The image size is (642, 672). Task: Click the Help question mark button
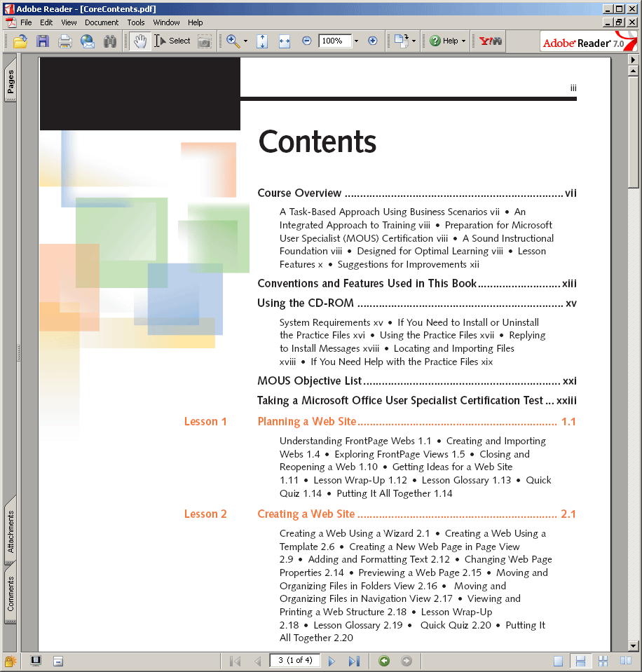[x=444, y=41]
